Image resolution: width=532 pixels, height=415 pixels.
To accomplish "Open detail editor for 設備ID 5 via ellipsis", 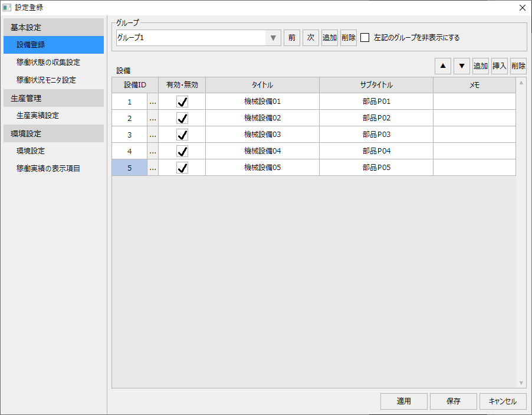I will pos(152,167).
